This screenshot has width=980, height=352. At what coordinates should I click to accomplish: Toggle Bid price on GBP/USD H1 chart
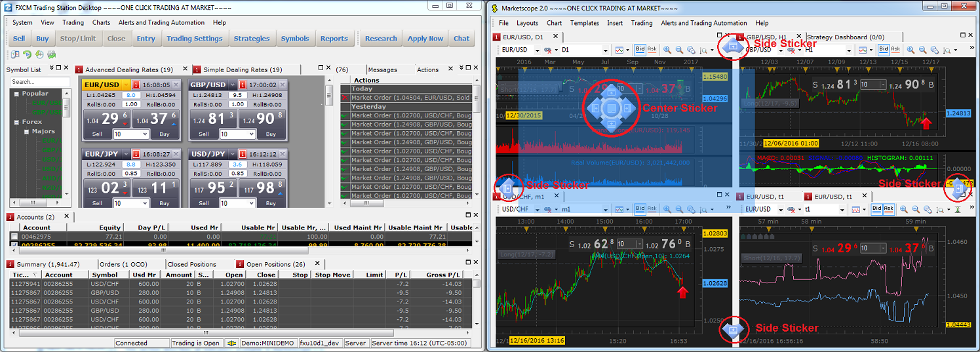[x=884, y=50]
